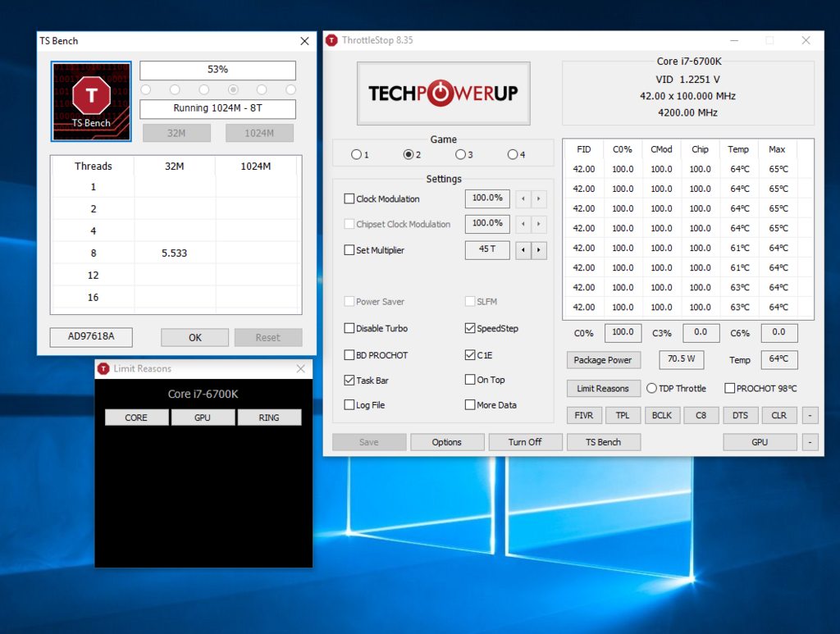
Task: Enable the Clock Modulation checkbox
Action: [349, 198]
